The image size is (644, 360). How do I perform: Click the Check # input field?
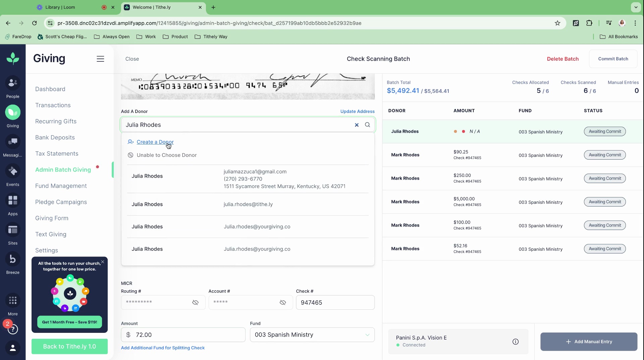tap(335, 303)
